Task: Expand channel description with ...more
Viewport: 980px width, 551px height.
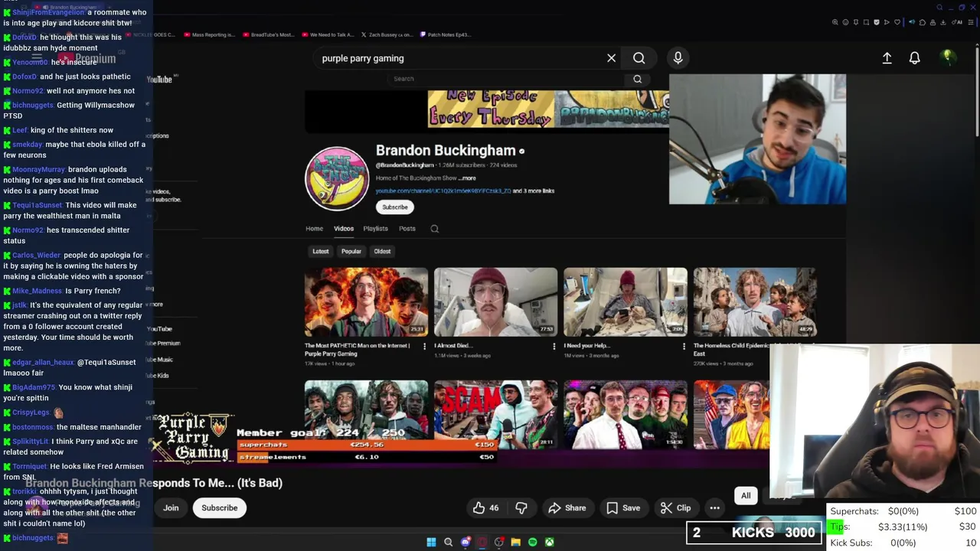Action: tap(468, 178)
